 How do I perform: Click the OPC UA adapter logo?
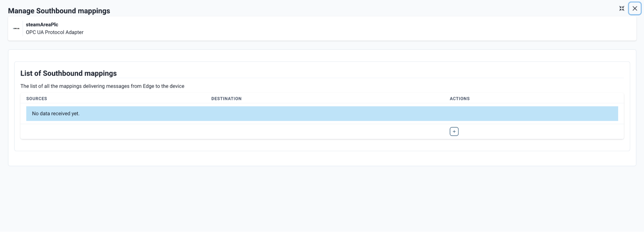(16, 28)
